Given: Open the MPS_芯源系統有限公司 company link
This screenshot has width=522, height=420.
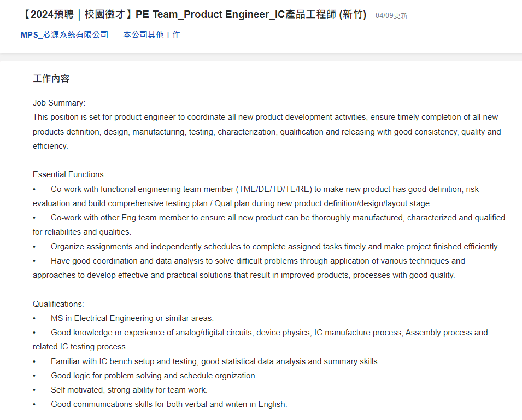Looking at the screenshot, I should click(x=64, y=35).
